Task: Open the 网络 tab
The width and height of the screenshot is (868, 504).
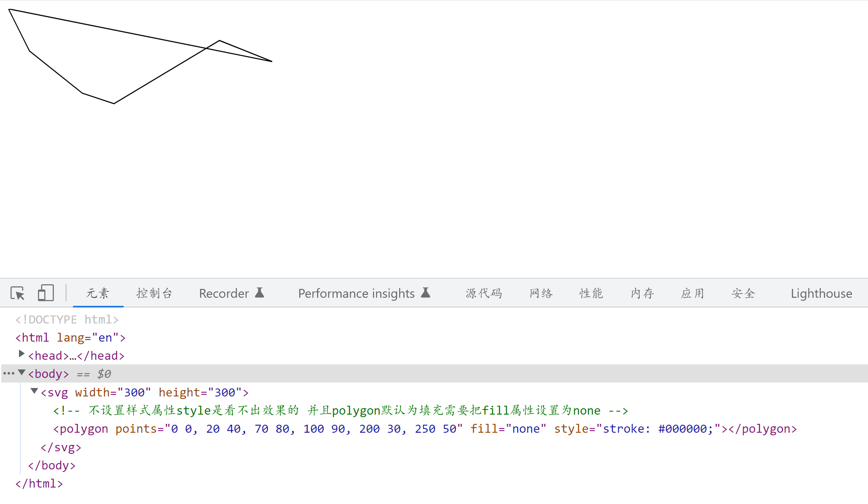Action: click(541, 294)
